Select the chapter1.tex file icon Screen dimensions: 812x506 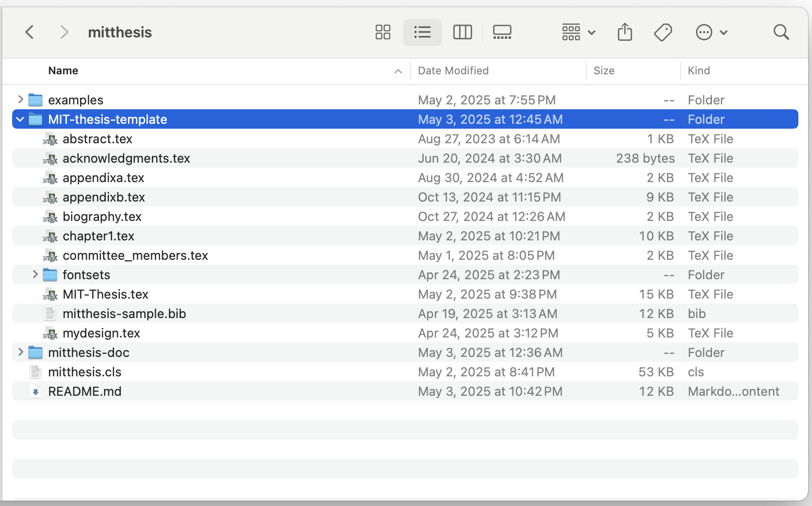[50, 236]
